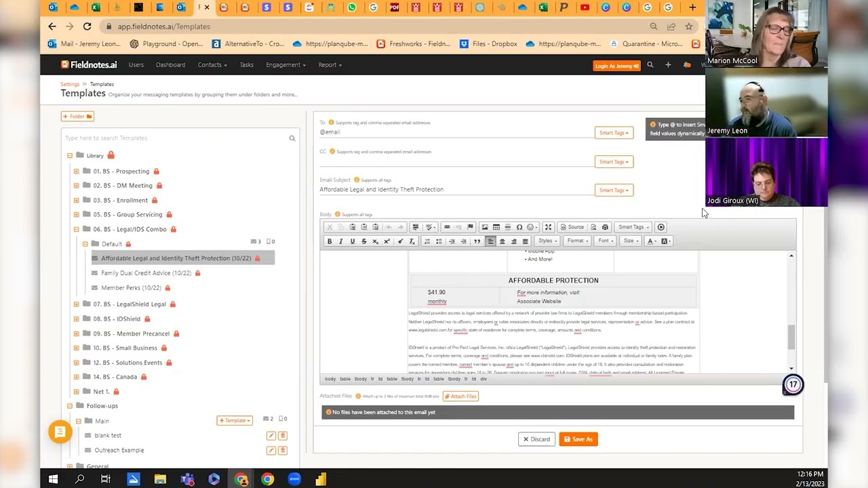
Task: Open the Smart Tags dropdown for the To field
Action: click(614, 133)
